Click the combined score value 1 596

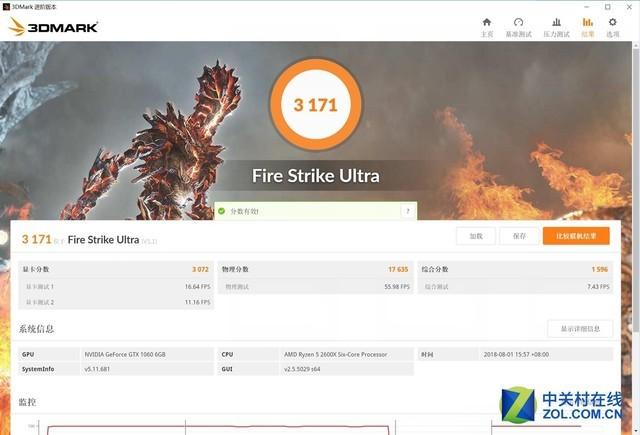(x=600, y=269)
